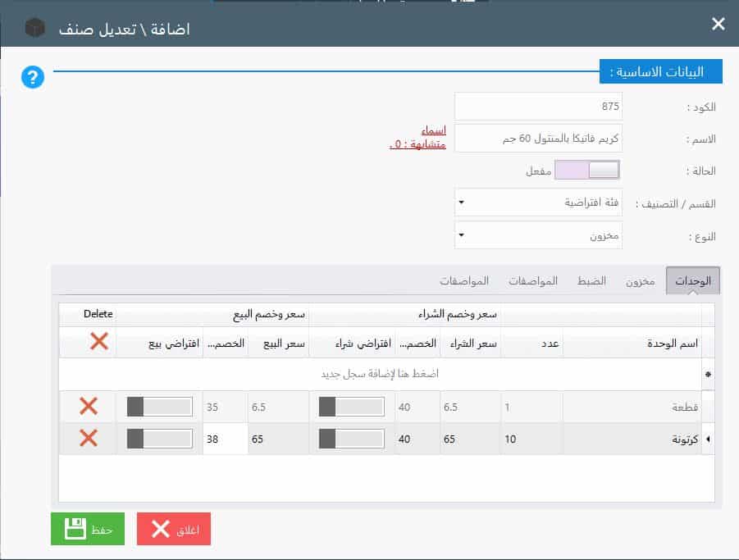Click the عدد column header

pos(531,344)
